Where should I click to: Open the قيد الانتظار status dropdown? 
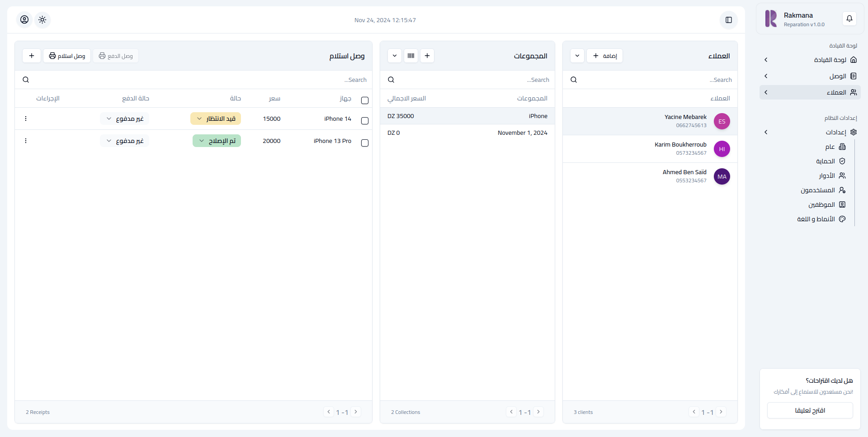pos(216,119)
